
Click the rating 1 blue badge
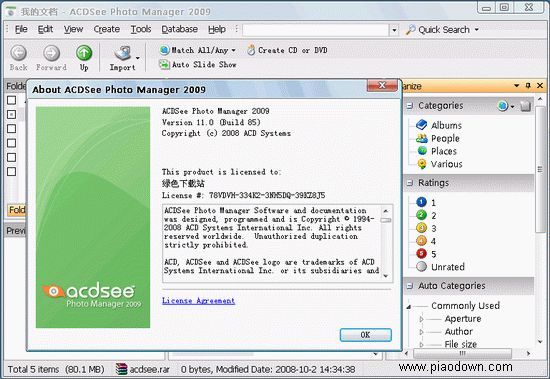[x=421, y=202]
